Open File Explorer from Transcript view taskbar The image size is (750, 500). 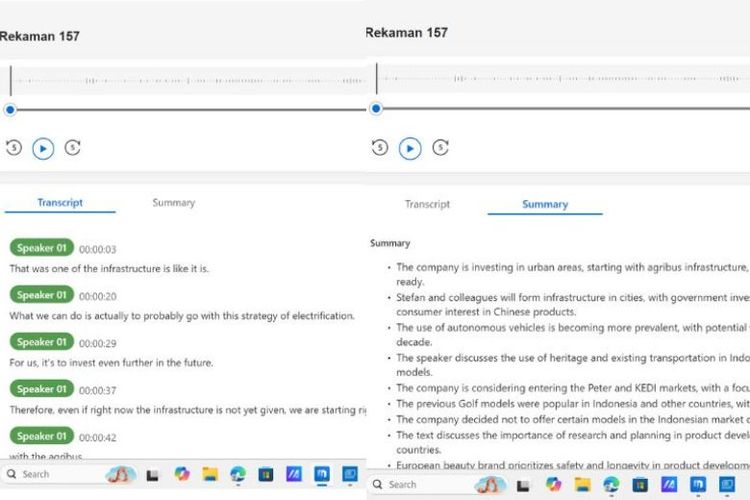(x=210, y=474)
